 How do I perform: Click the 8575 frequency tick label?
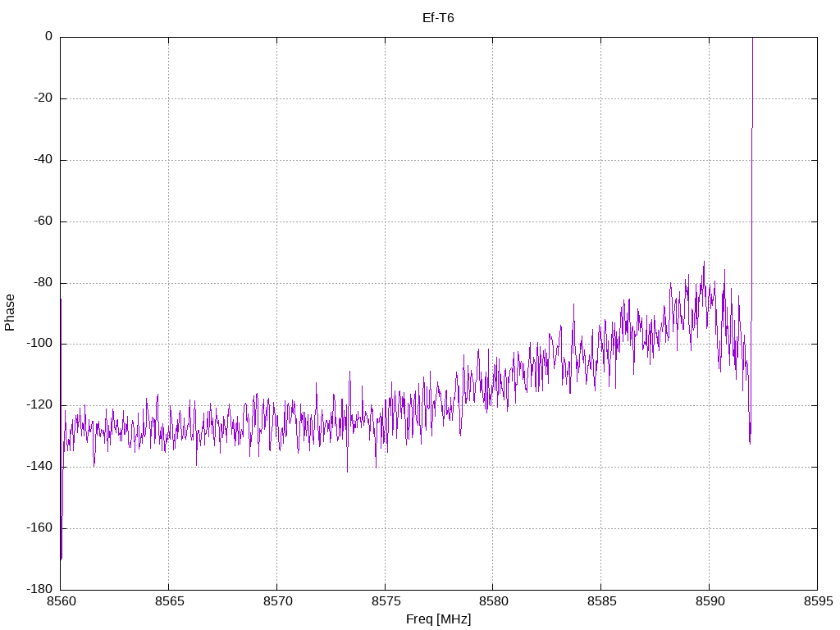385,601
